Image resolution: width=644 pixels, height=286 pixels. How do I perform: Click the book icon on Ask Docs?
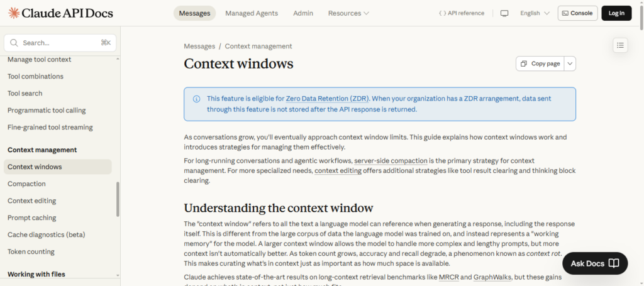pos(614,263)
